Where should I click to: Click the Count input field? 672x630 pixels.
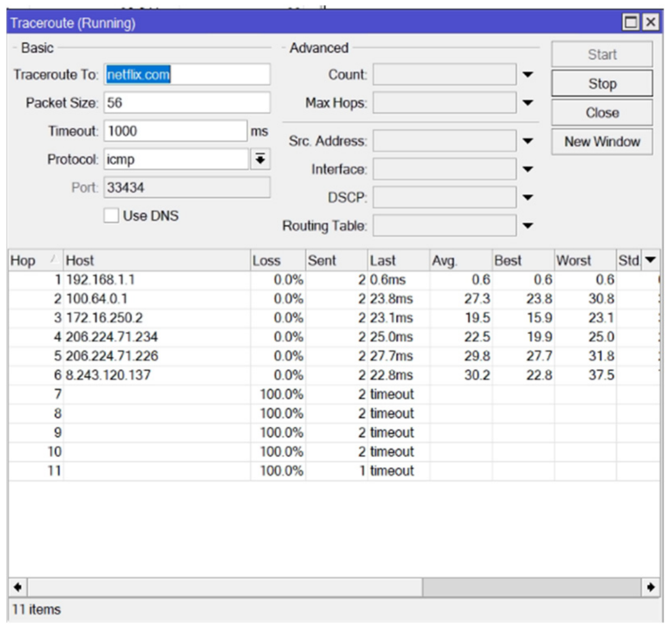click(x=444, y=74)
